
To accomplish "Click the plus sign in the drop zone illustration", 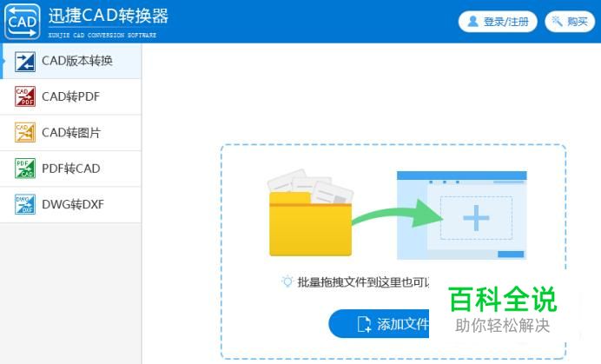I will tap(476, 218).
